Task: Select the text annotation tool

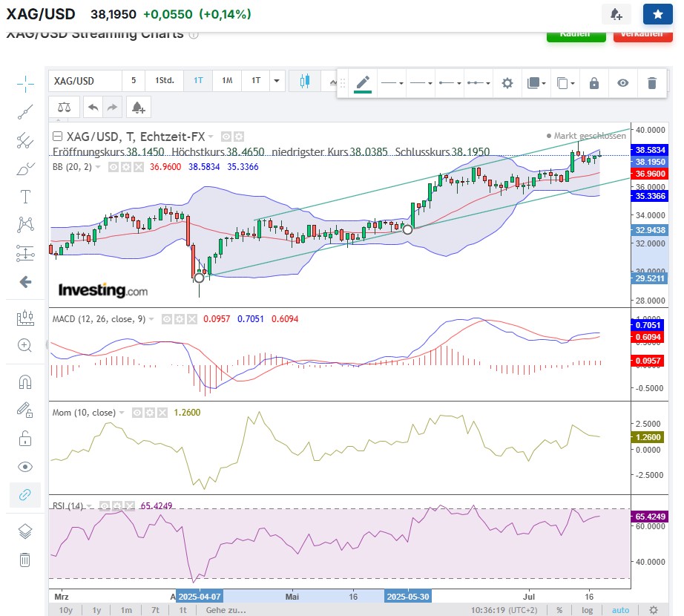Action: pos(25,197)
